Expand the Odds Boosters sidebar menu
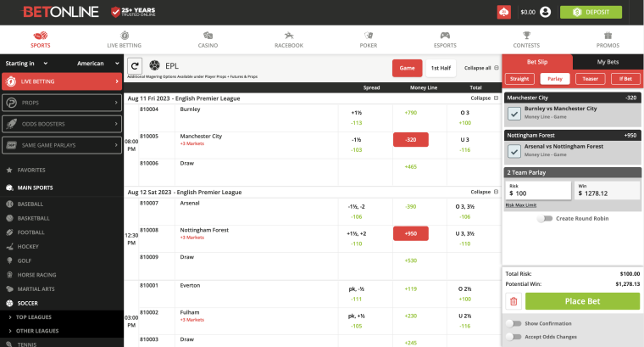 click(x=62, y=124)
